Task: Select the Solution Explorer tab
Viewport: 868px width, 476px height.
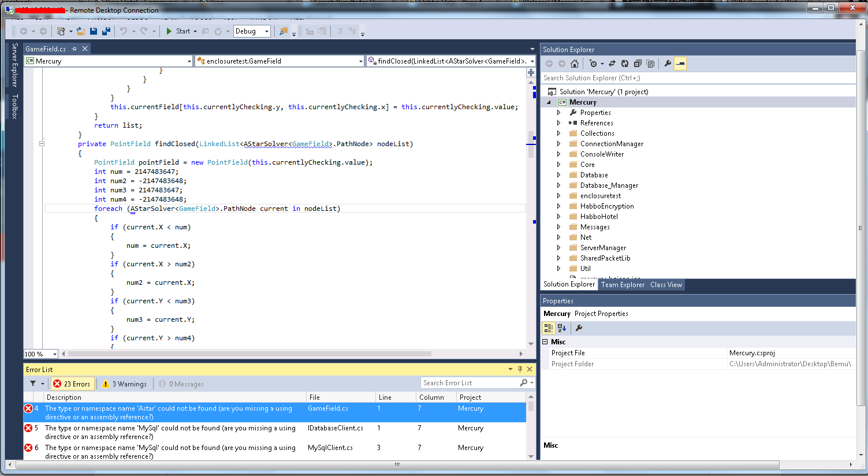Action: 569,284
